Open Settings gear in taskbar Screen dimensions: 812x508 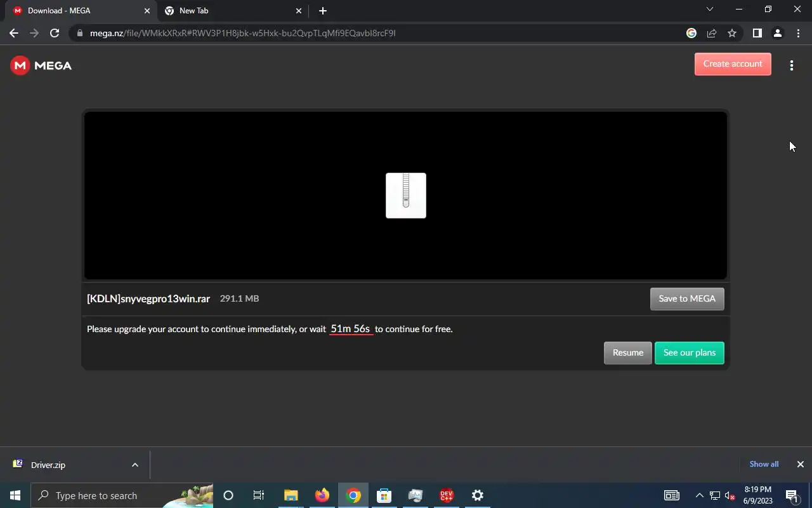(478, 495)
